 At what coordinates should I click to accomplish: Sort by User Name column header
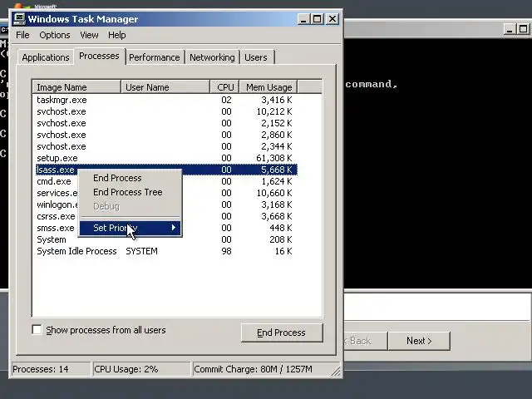[165, 87]
